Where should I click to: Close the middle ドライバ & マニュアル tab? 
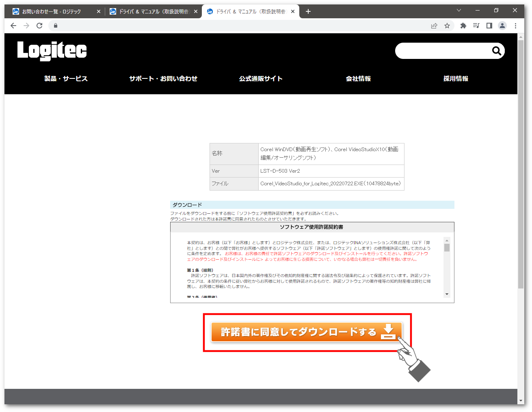(196, 12)
